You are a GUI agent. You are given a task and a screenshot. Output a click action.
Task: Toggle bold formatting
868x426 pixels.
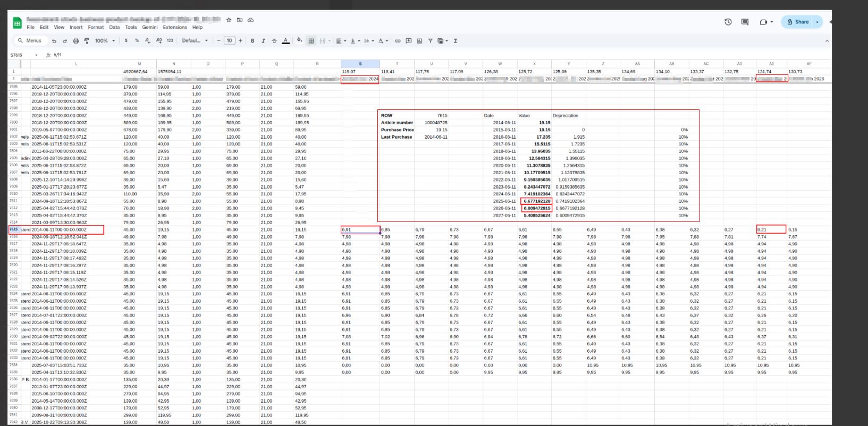pos(252,41)
